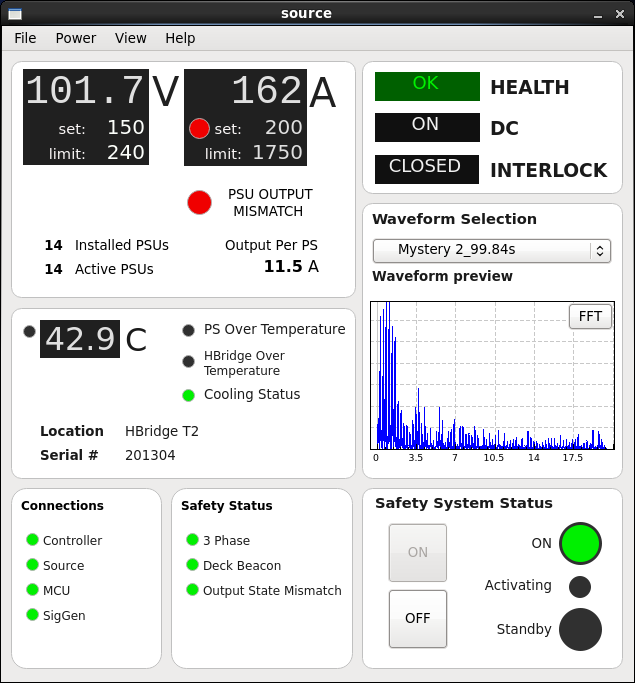
Task: Close the source window
Action: (x=620, y=14)
